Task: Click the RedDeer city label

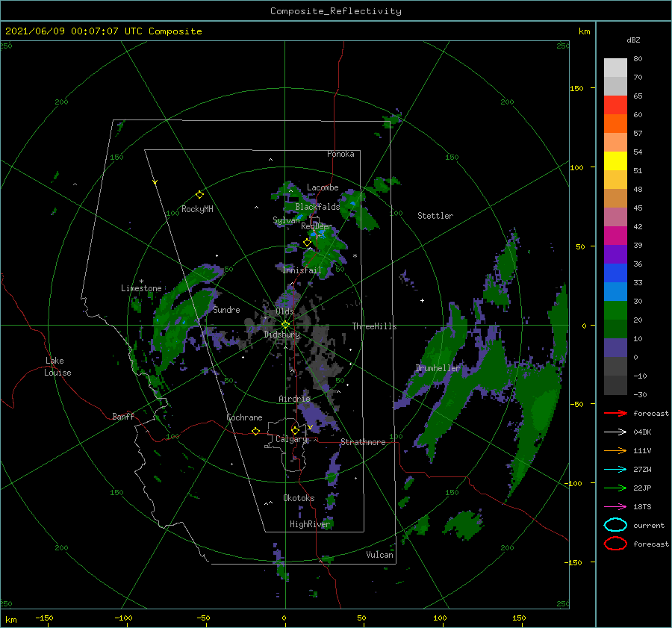Action: pyautogui.click(x=317, y=226)
